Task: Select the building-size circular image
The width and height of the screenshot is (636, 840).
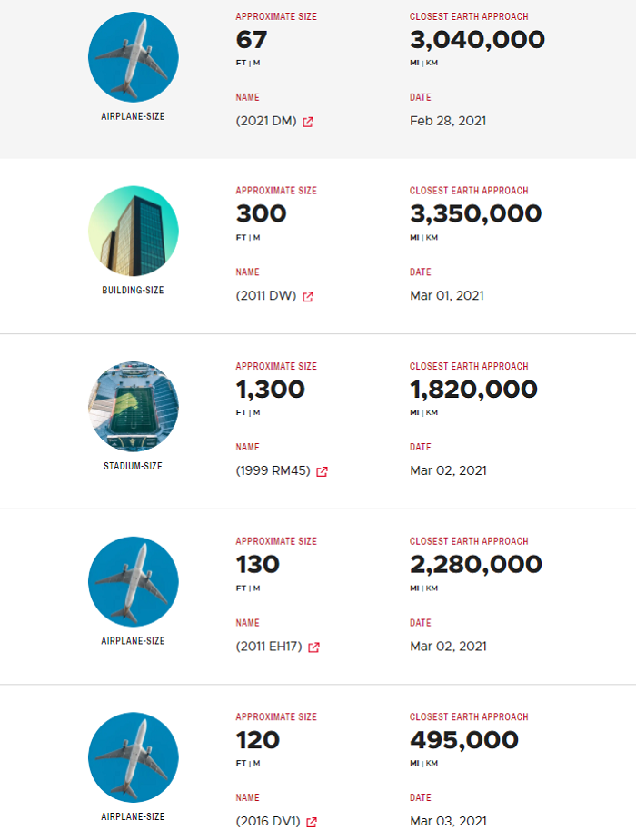Action: click(134, 232)
